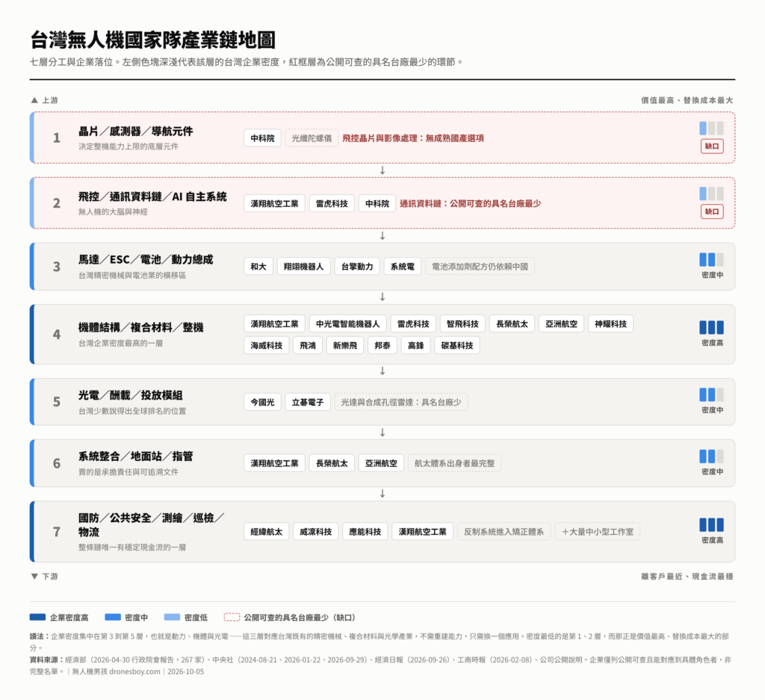Click the 企業密度高 legend swatch
Viewport: 765px width, 700px height.
(37, 617)
